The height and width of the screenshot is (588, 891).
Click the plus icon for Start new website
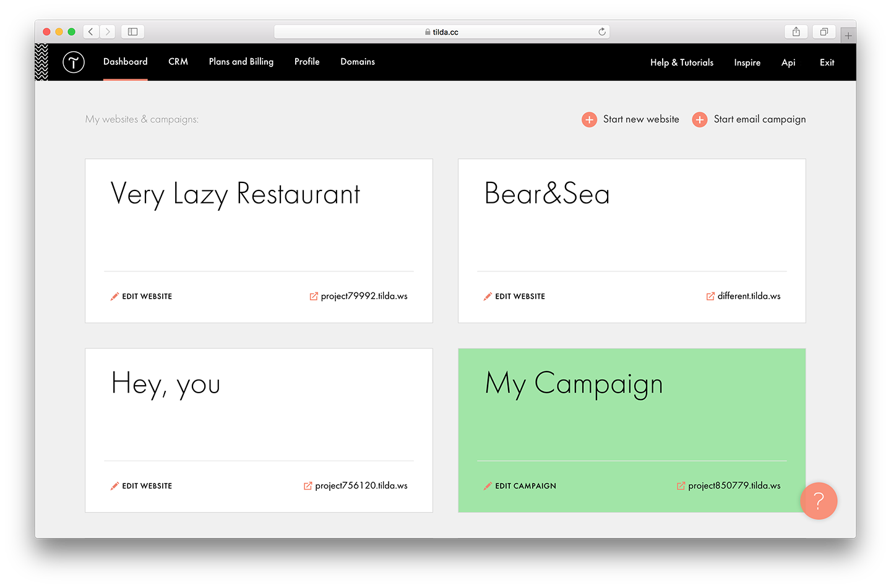pyautogui.click(x=589, y=120)
